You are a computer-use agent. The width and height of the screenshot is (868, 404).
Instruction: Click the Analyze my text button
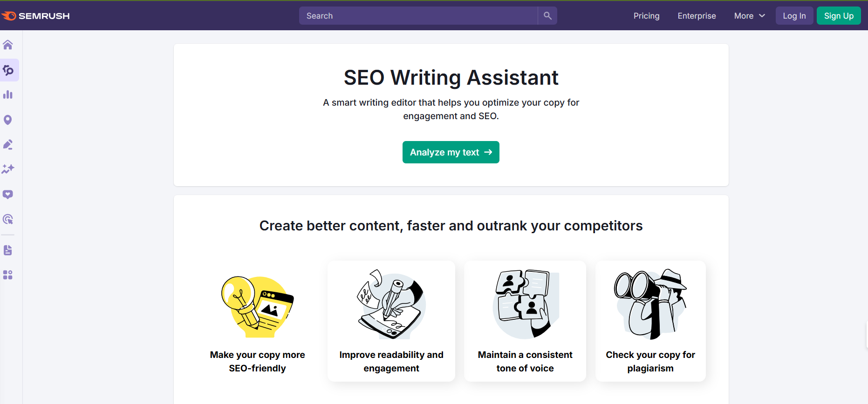click(x=451, y=152)
